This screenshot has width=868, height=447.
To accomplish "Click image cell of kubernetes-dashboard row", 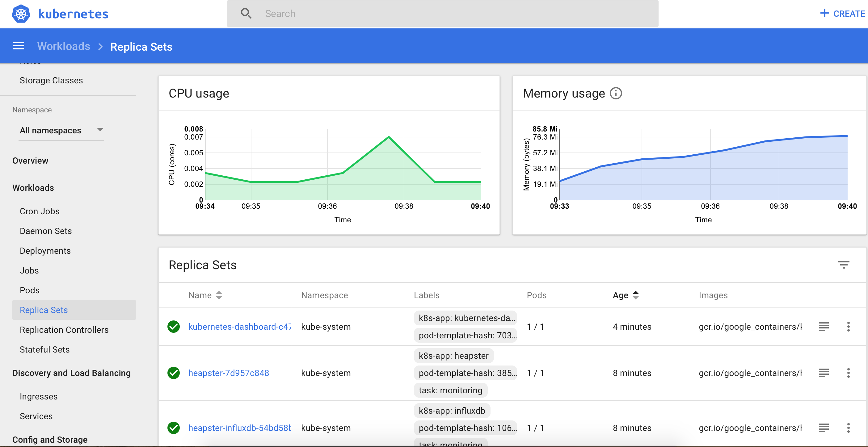I will click(x=750, y=326).
